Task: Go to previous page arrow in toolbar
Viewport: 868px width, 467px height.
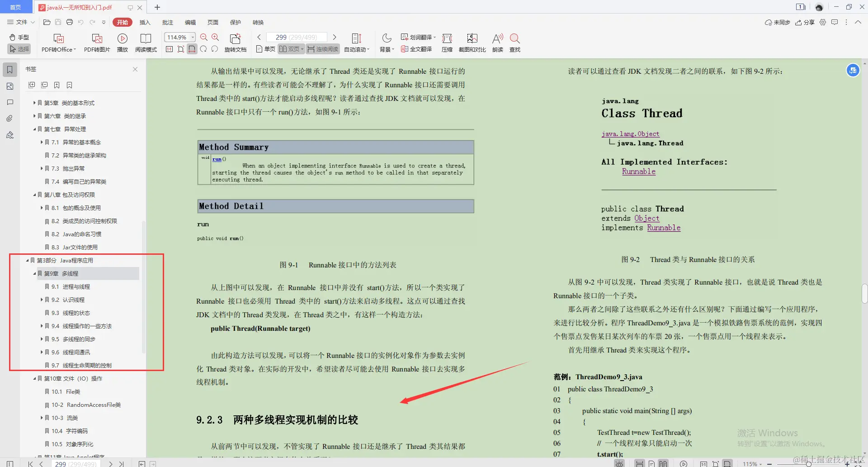Action: click(x=259, y=37)
